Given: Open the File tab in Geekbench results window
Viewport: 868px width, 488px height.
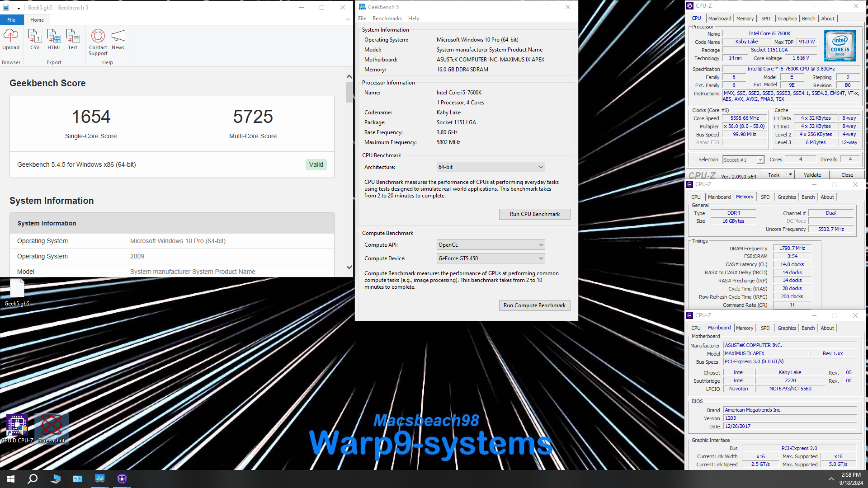Looking at the screenshot, I should (x=11, y=20).
